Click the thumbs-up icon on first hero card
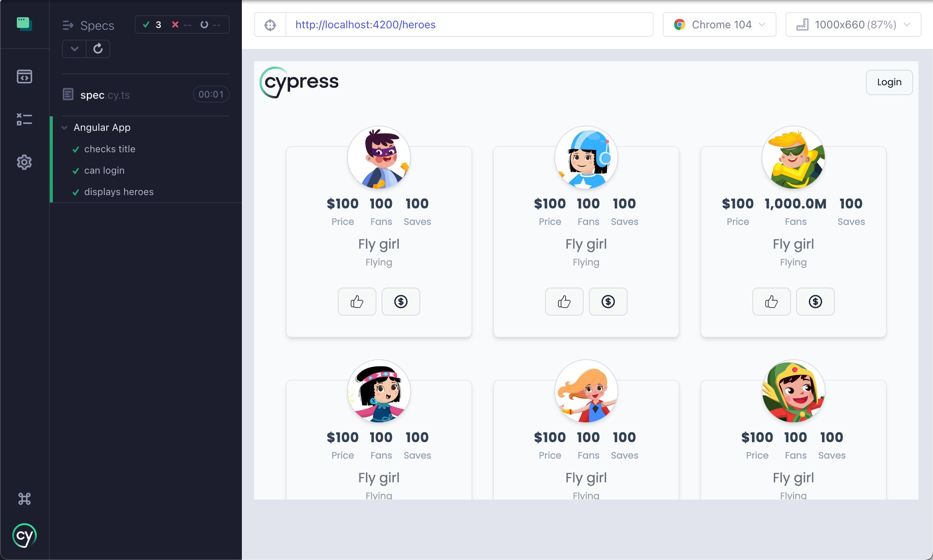Viewport: 933px width, 560px height. 357,302
